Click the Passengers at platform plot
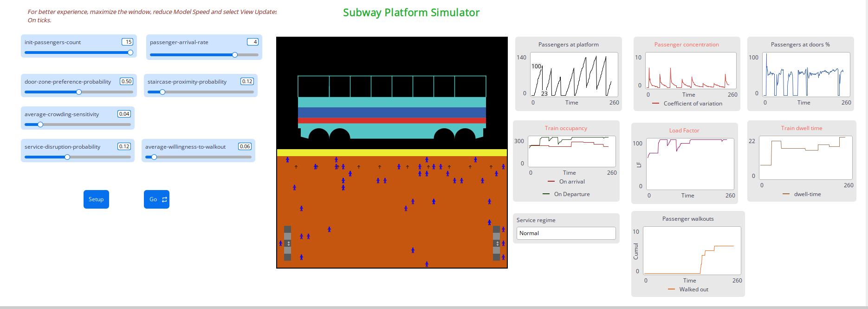Viewport: 868px width, 309px height. point(569,74)
